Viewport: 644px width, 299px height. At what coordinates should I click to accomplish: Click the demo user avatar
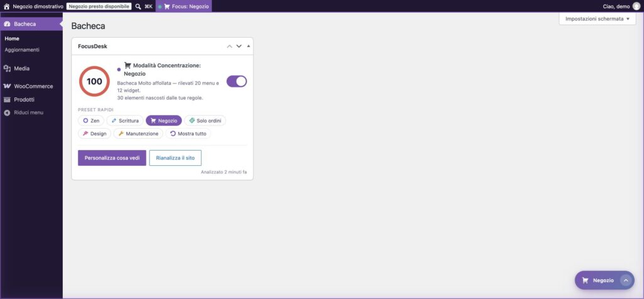pos(636,6)
